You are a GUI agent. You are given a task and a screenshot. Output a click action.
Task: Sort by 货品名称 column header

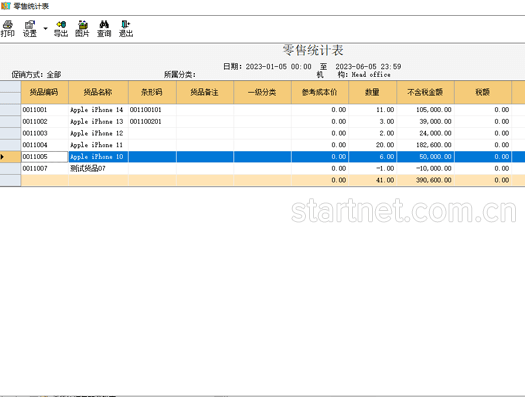pos(98,92)
